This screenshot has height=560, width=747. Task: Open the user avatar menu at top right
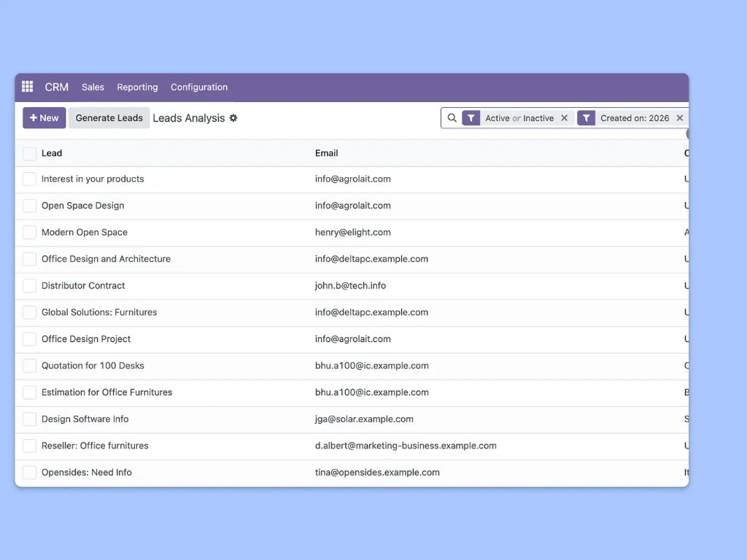(686, 134)
